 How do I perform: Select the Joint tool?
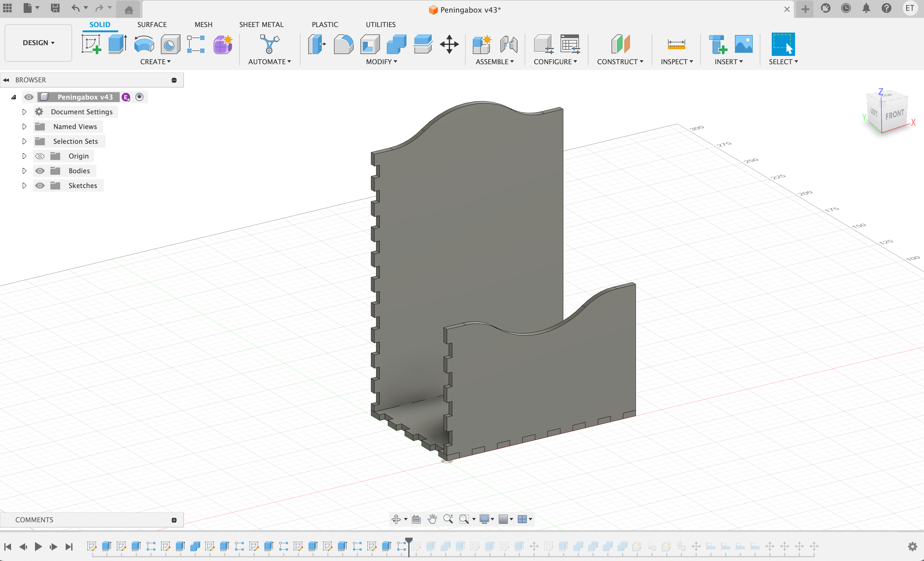pyautogui.click(x=508, y=44)
